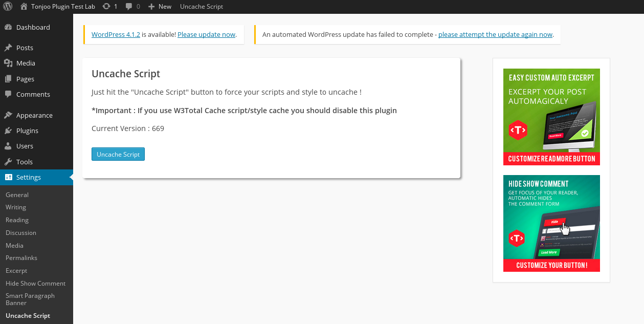Click the Uncache Script page heading
The height and width of the screenshot is (324, 644).
point(126,74)
